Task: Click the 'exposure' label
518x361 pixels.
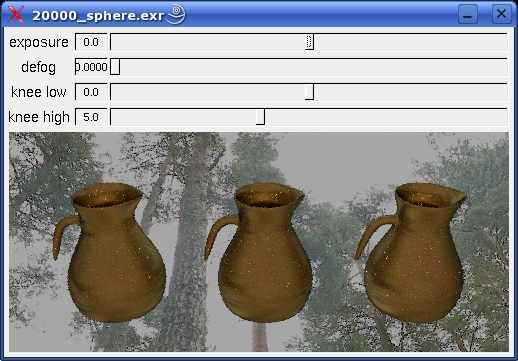Action: [39, 43]
